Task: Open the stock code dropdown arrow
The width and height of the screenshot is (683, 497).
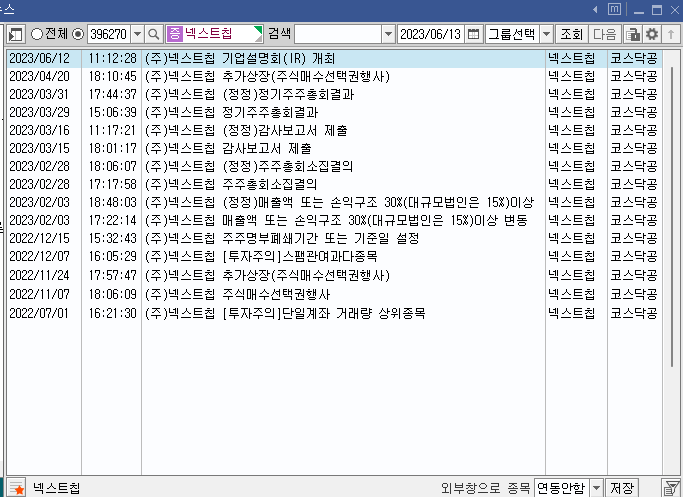Action: pos(137,34)
